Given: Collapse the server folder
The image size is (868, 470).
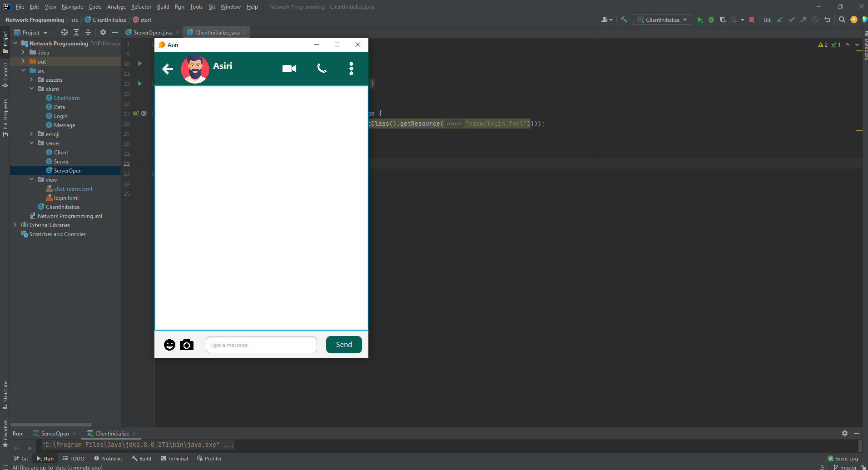Looking at the screenshot, I should pyautogui.click(x=31, y=143).
